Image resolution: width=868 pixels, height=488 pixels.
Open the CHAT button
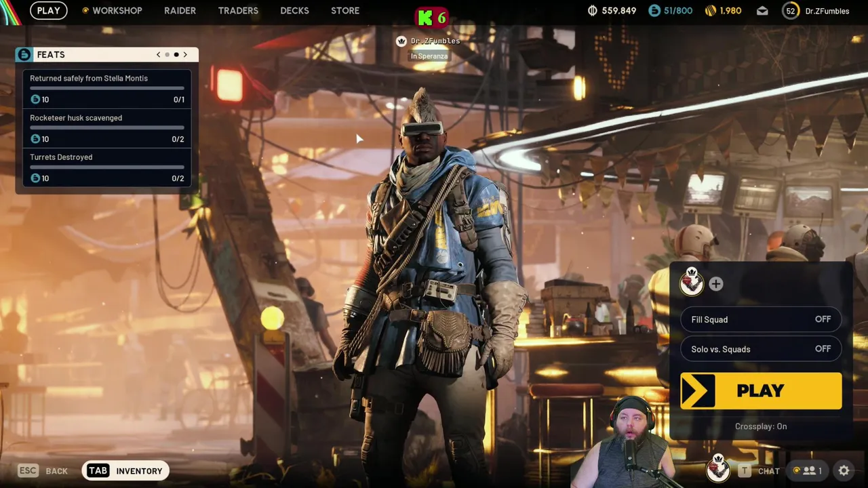[x=768, y=471]
